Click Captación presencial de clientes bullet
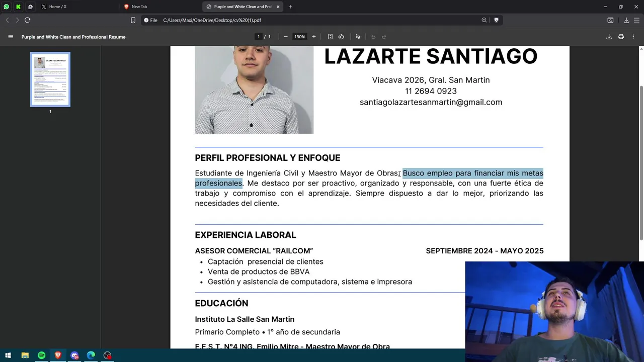Image resolution: width=644 pixels, height=362 pixels. (x=266, y=261)
